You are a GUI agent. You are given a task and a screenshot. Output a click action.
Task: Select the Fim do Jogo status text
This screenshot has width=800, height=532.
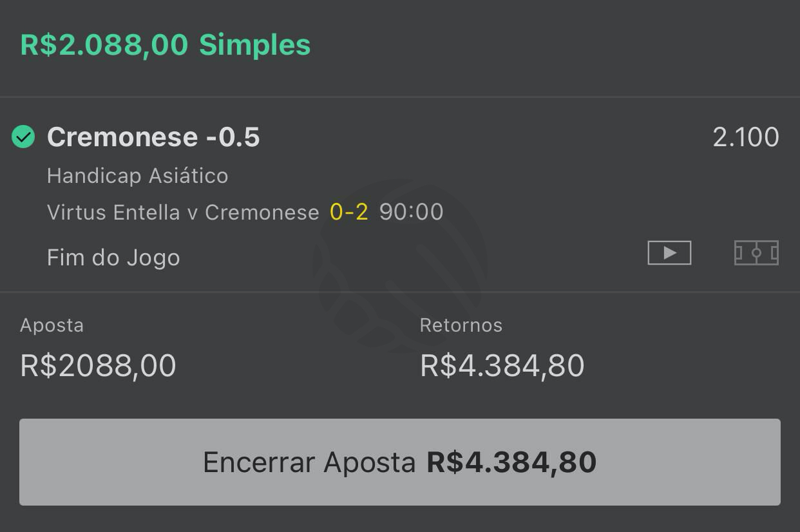pos(113,258)
